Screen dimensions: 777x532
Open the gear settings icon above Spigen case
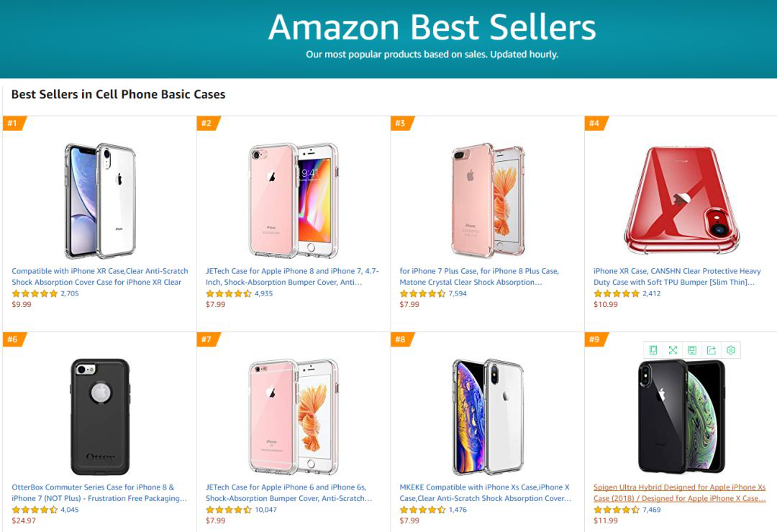[731, 350]
